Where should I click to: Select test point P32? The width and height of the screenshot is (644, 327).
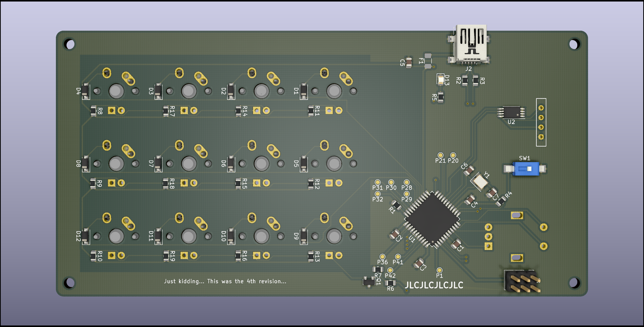pos(377,194)
